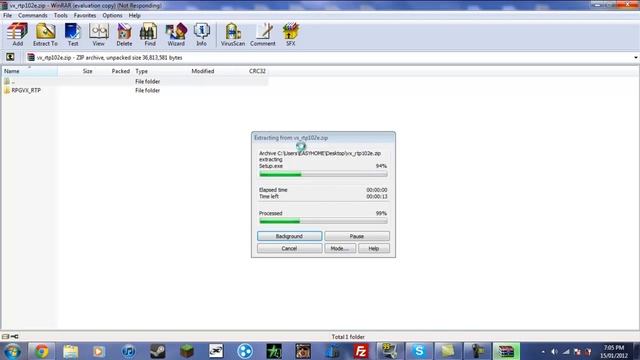The width and height of the screenshot is (640, 360).
Task: Click the 'Elapsed time' value 00:00:00
Action: (x=376, y=190)
